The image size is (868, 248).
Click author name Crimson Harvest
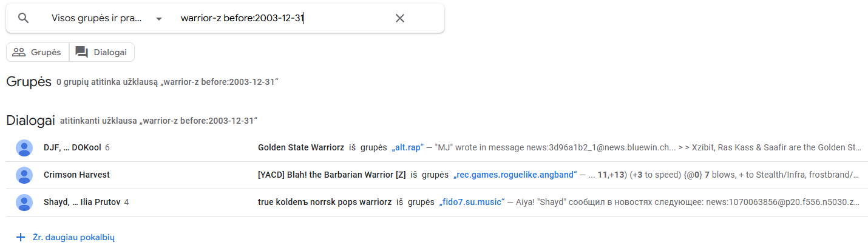[x=76, y=175]
